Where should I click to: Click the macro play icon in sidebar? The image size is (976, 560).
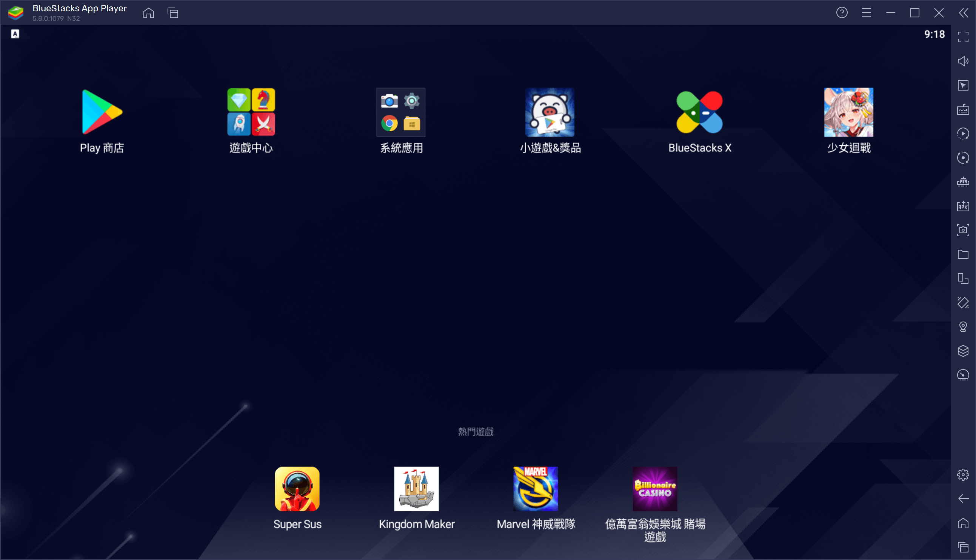(963, 134)
